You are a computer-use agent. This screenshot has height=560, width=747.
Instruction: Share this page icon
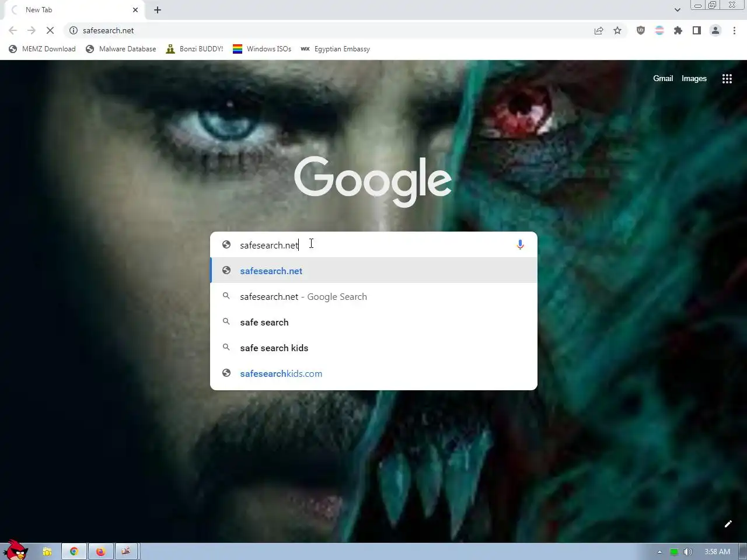(599, 30)
